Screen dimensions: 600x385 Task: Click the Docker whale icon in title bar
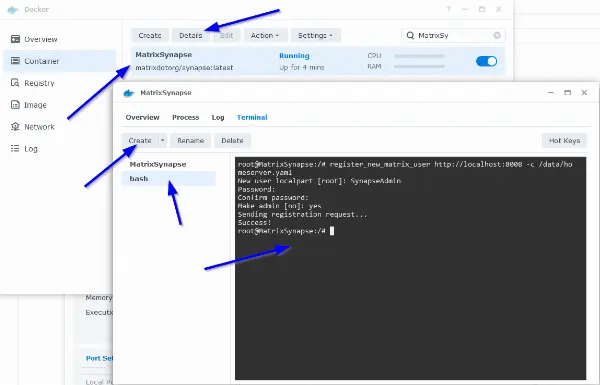[13, 10]
